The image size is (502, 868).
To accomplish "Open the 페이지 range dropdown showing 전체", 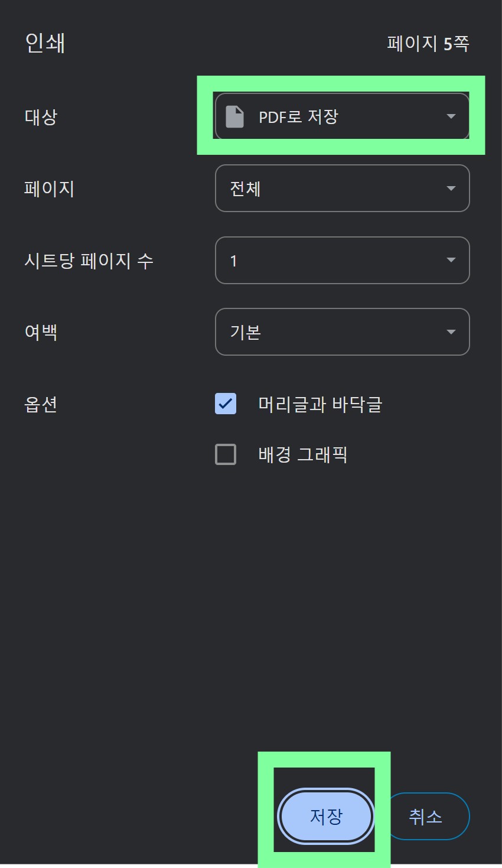I will 341,188.
